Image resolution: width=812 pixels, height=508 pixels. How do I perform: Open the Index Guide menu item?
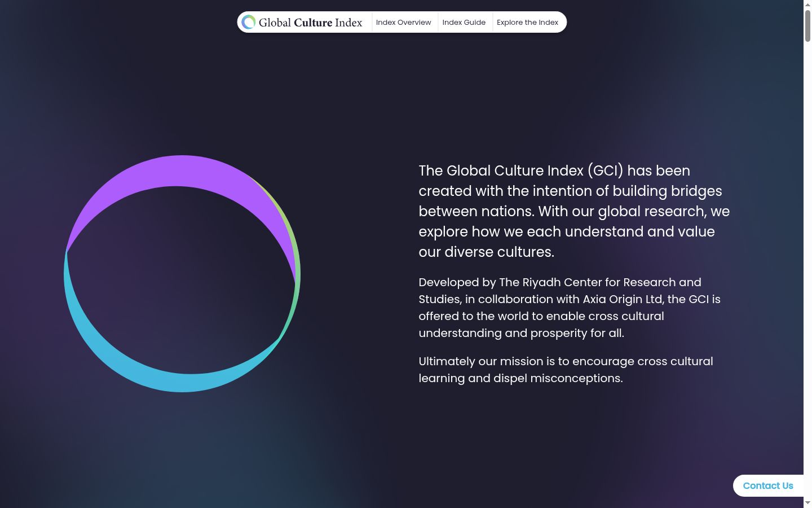[x=464, y=23]
